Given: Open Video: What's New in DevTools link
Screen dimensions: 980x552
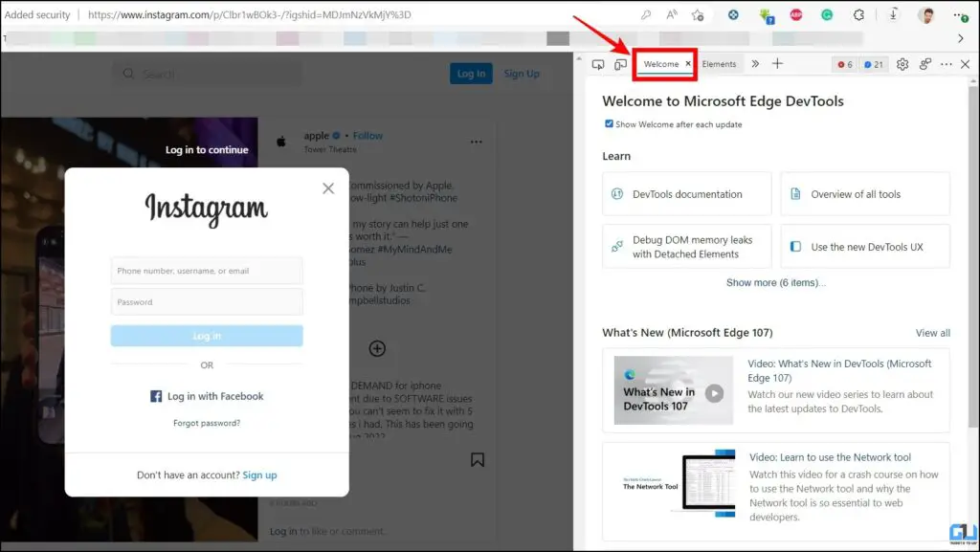Looking at the screenshot, I should tap(839, 370).
